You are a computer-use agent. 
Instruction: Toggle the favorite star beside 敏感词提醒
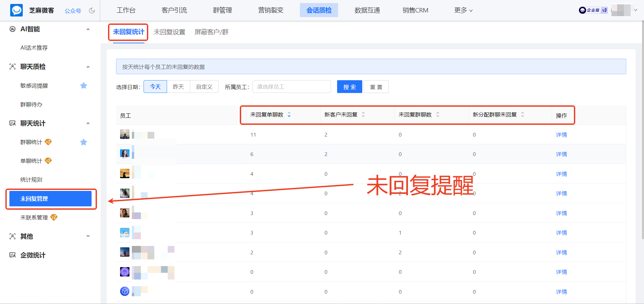pyautogui.click(x=84, y=86)
